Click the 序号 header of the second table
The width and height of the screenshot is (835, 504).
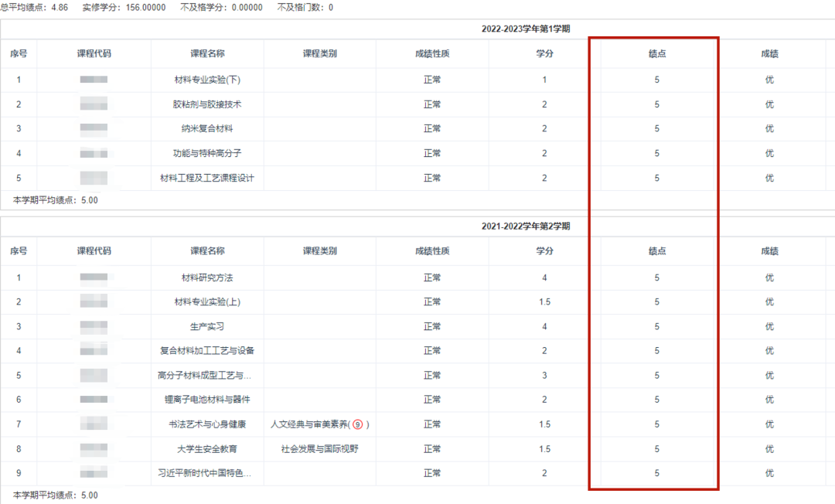tap(19, 250)
